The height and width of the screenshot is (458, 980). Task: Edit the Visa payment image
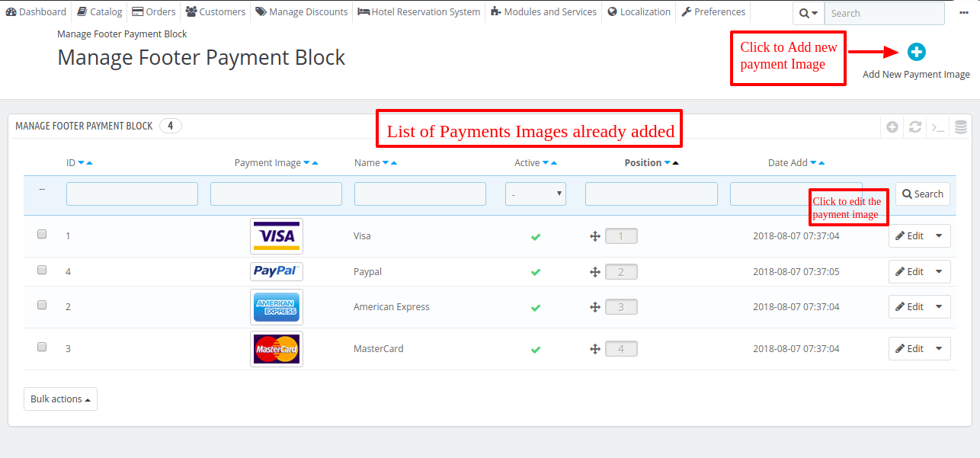tap(909, 236)
